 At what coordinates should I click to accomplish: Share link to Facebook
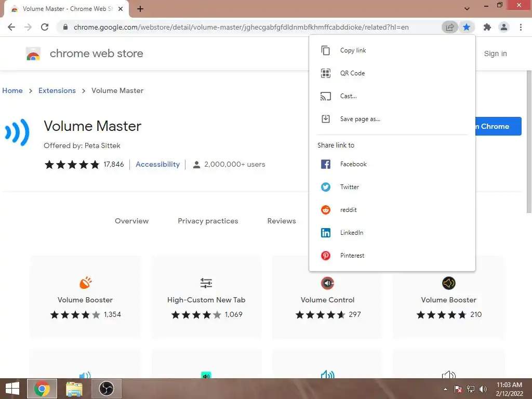click(392, 164)
